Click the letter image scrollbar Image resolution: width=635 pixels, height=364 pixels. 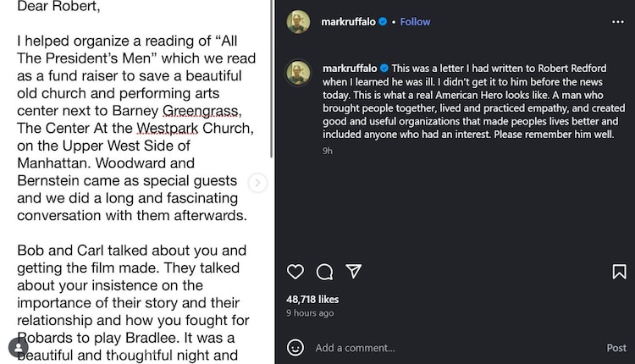[x=271, y=76]
